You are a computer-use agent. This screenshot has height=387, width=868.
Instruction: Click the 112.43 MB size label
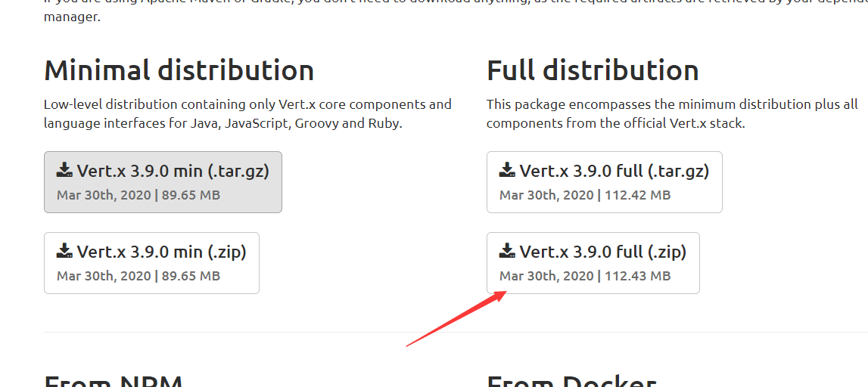pyautogui.click(x=638, y=276)
